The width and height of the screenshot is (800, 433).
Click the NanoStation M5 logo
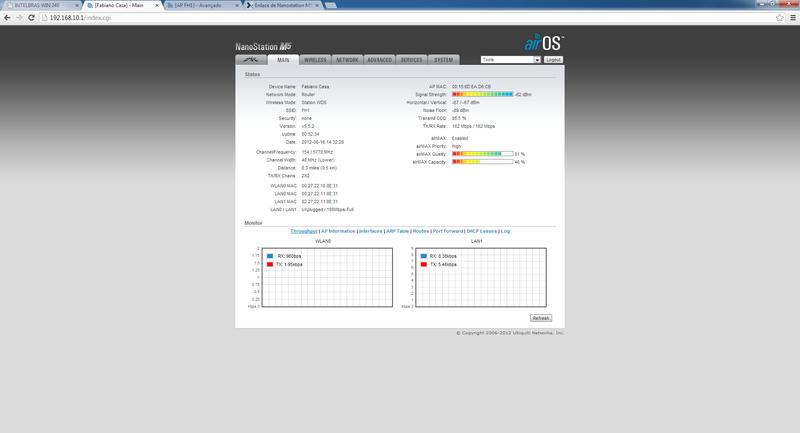[x=263, y=46]
